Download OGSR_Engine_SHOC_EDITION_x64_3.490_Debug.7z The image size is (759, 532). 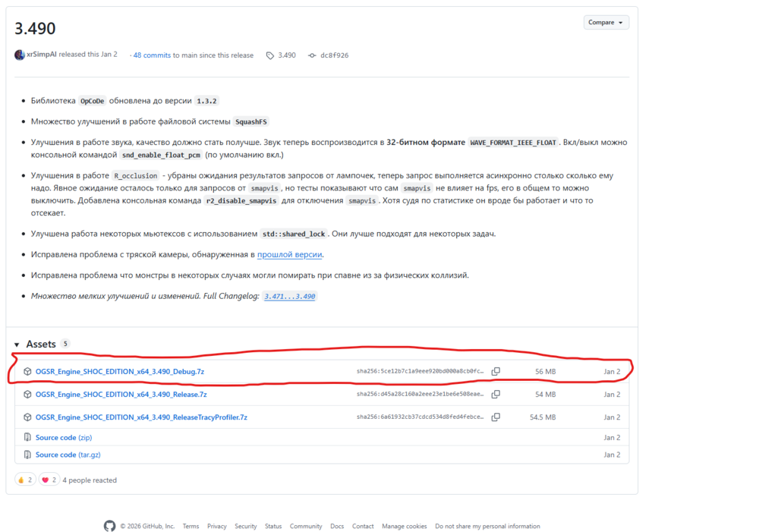click(120, 372)
